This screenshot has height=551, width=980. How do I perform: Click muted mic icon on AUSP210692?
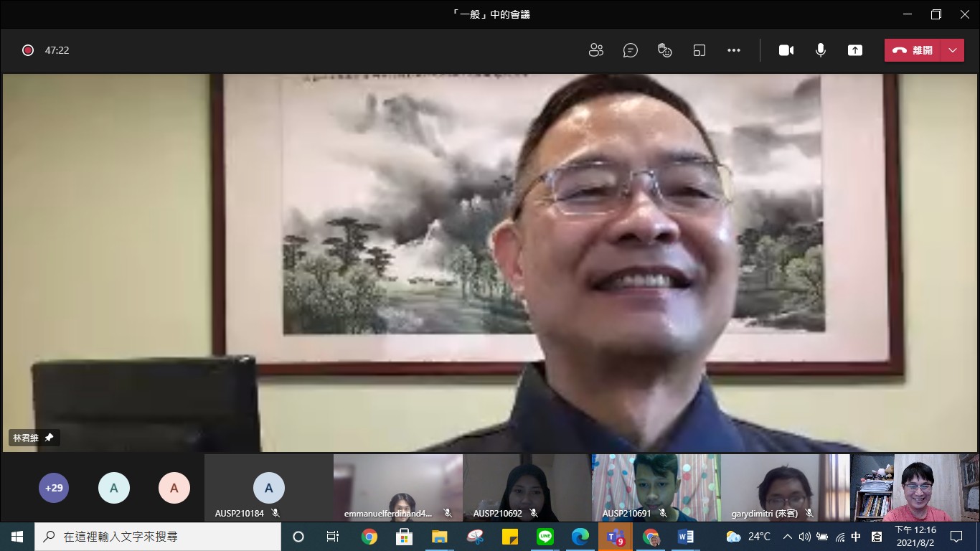(534, 514)
